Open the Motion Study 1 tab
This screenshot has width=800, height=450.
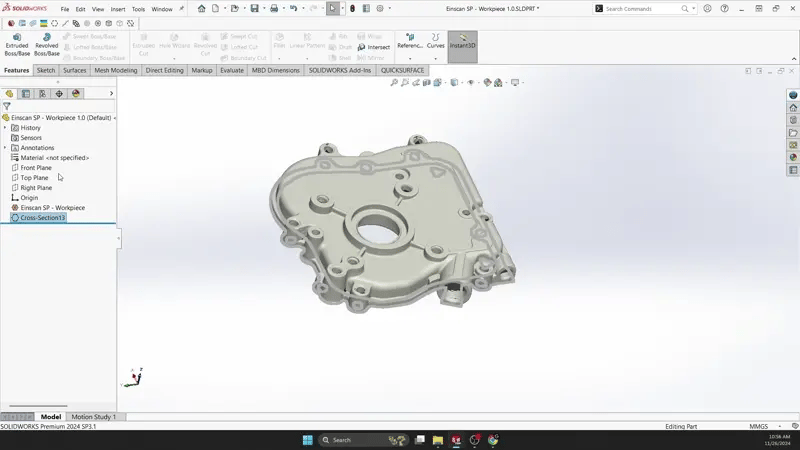click(x=93, y=417)
